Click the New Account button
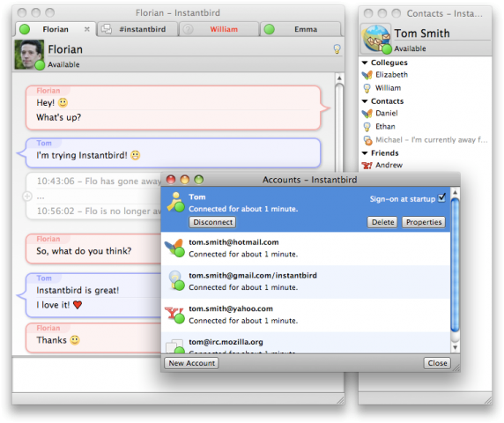Viewport: 504px width, 423px height. pos(191,363)
